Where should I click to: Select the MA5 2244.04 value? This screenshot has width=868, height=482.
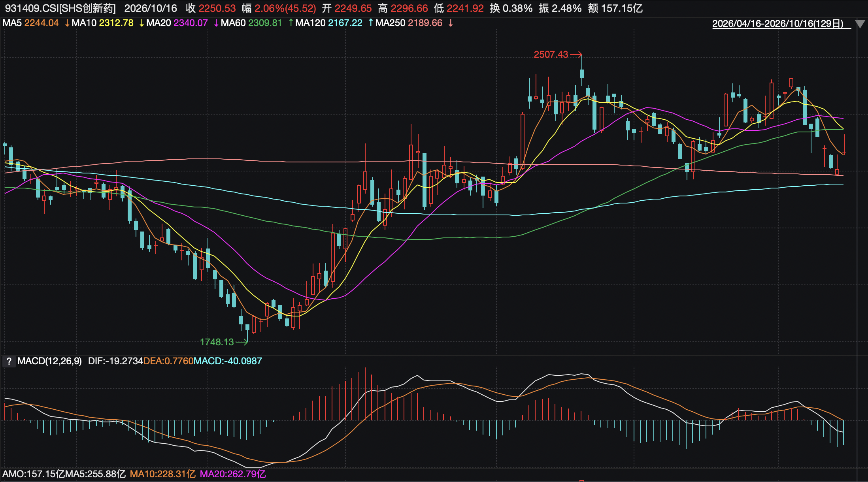point(30,23)
